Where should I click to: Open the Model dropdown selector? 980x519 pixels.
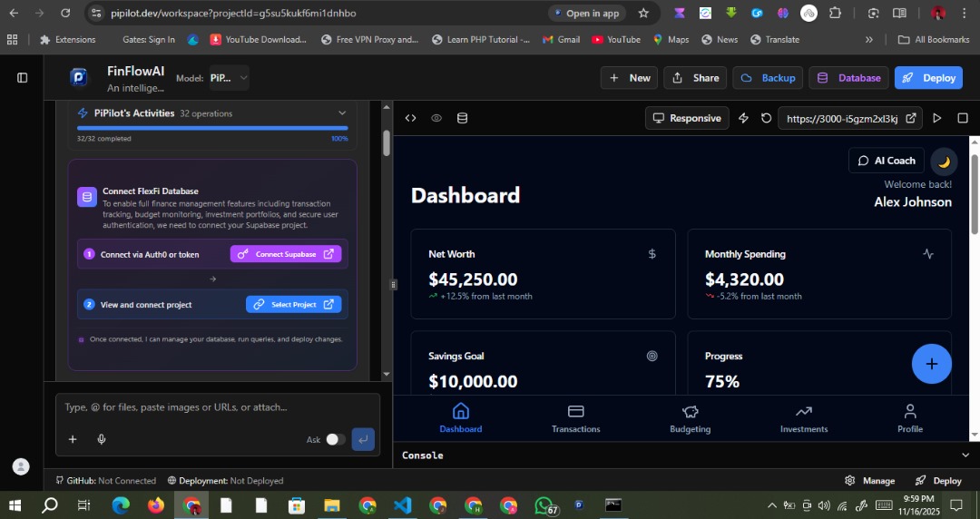(x=229, y=78)
